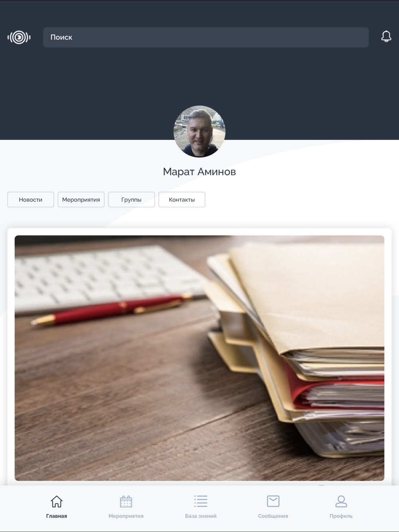Select the Группы button
The height and width of the screenshot is (532, 399).
(x=131, y=200)
